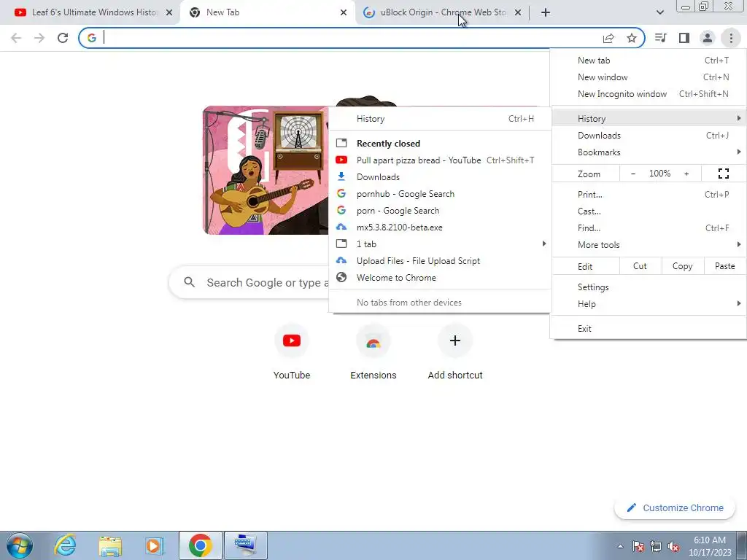Expand the More tools submenu
The image size is (747, 560).
click(649, 245)
